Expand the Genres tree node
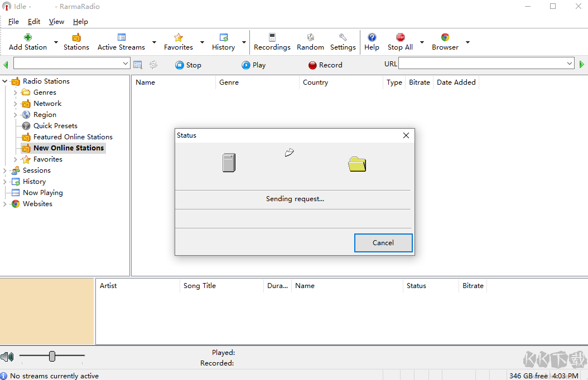Screen dimensions: 588x380 point(16,92)
